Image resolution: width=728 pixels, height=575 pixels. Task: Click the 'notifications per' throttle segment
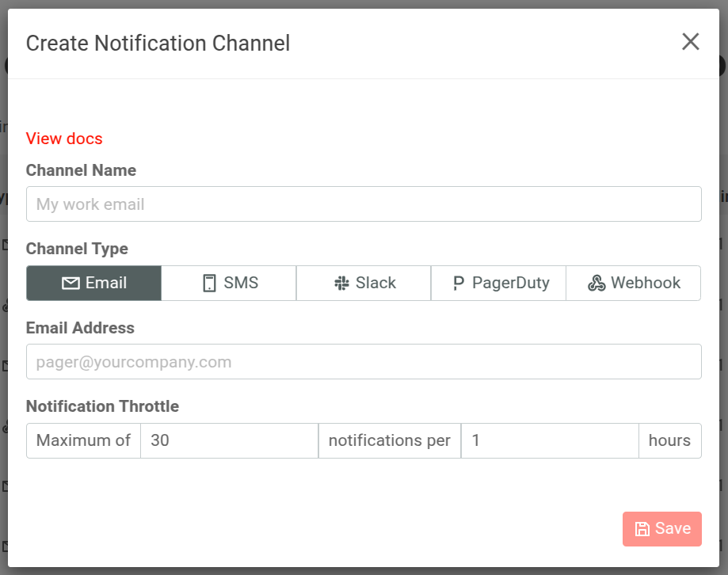pos(389,440)
